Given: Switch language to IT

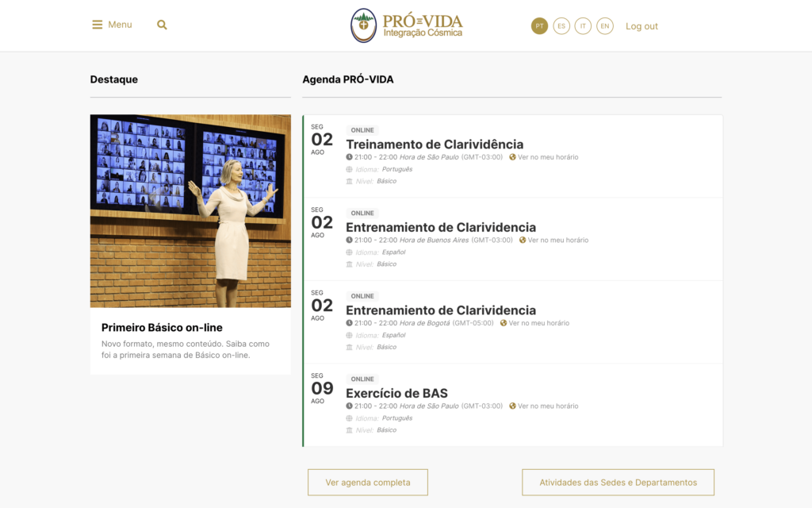Looking at the screenshot, I should tap(583, 26).
